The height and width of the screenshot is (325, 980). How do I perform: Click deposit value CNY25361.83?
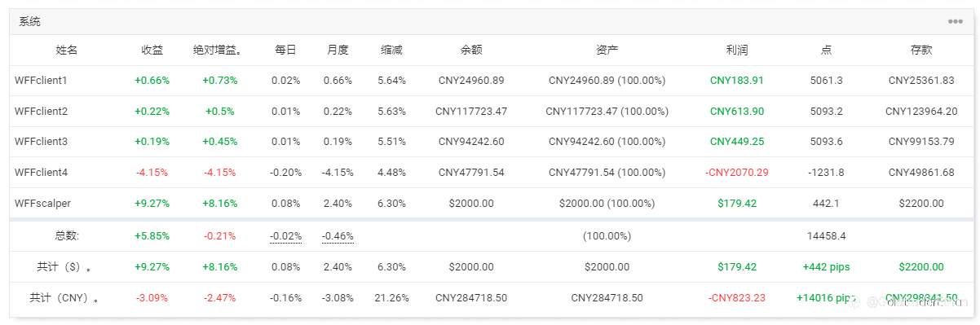click(921, 81)
